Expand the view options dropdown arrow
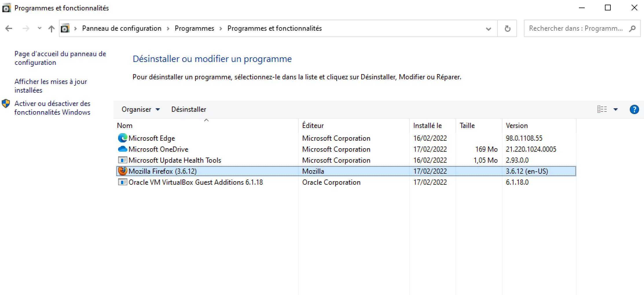Screen dimensions: 644x295 pos(616,109)
